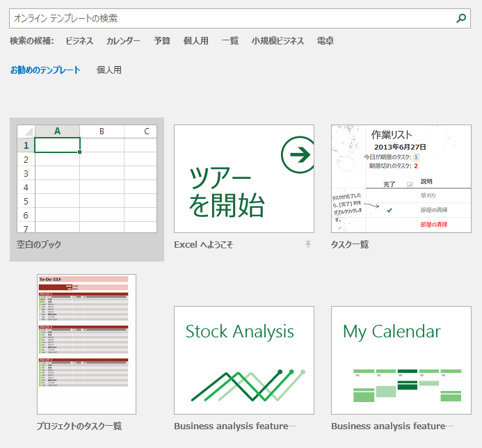482x448 pixels.
Task: Click the caption under Stock Analysis
Action: 235,426
